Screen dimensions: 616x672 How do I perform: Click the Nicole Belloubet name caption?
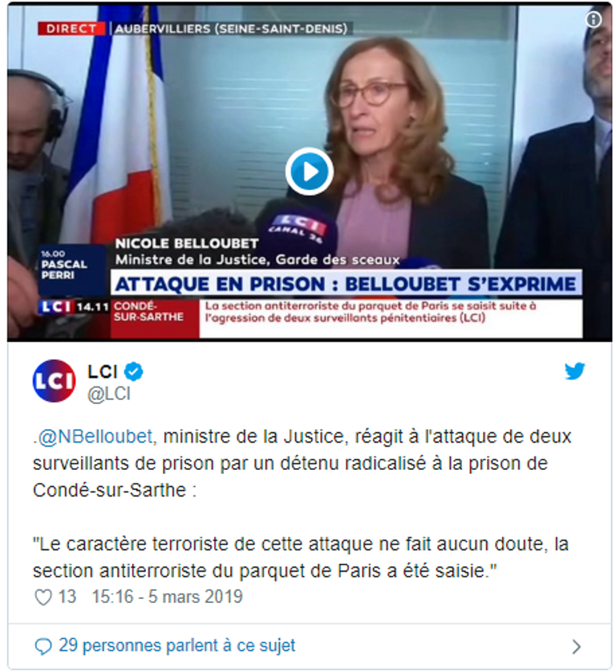tap(186, 244)
